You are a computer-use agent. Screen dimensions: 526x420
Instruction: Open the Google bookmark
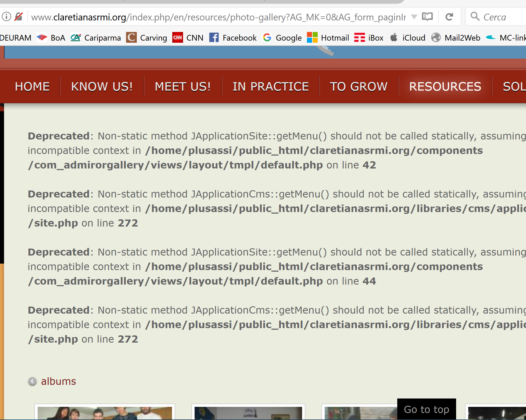[282, 38]
